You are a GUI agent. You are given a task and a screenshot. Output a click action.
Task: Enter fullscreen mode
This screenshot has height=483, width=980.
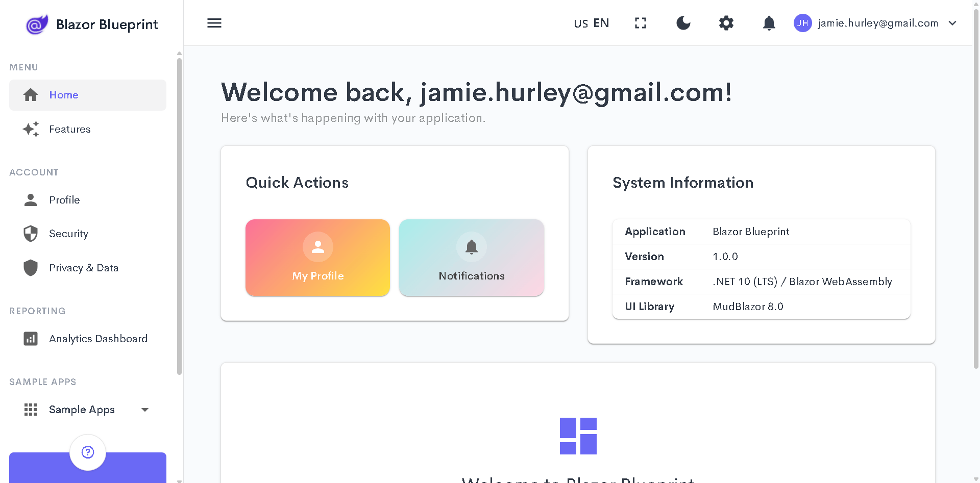point(640,23)
